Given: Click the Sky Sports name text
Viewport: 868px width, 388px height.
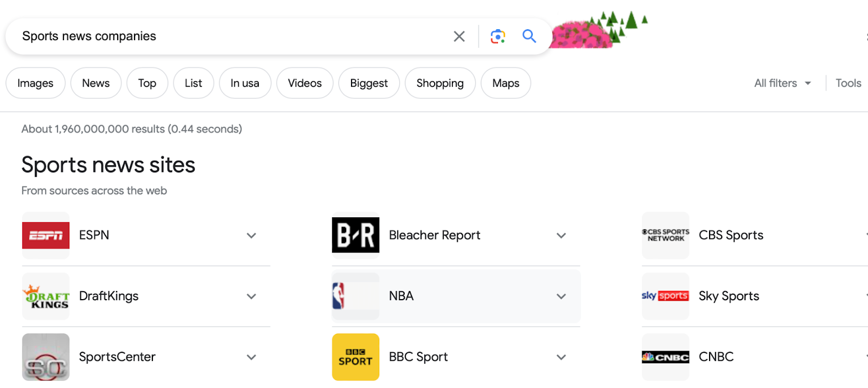Looking at the screenshot, I should click(729, 296).
